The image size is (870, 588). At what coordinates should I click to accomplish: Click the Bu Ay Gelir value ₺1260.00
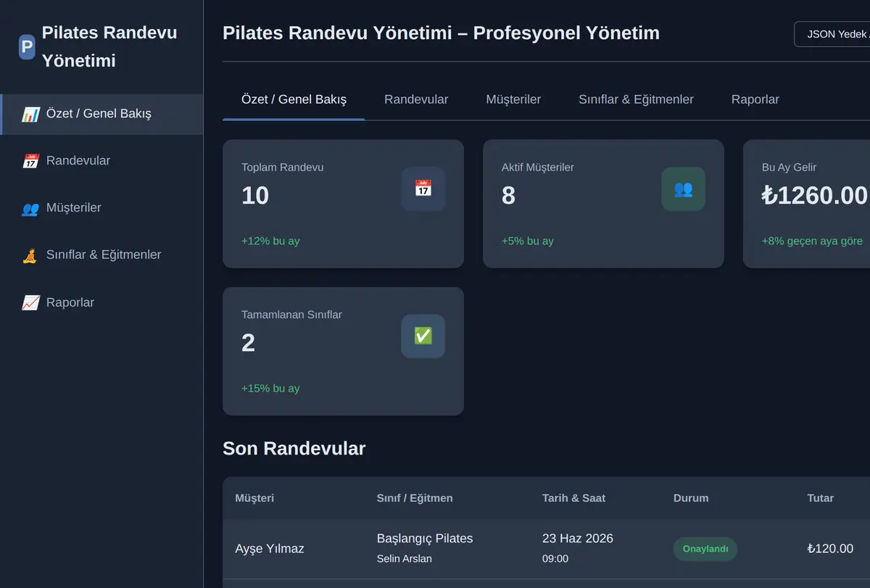815,196
